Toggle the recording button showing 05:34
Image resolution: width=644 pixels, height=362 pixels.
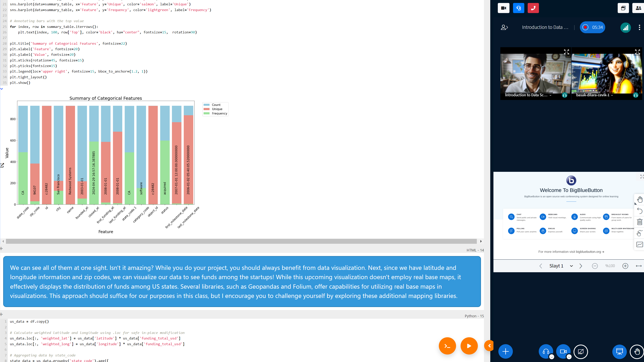(592, 27)
